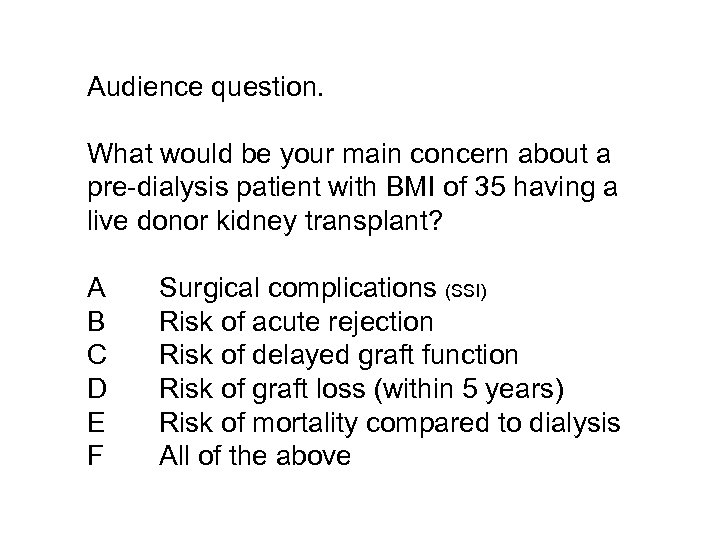Select answer letter E

point(97,423)
